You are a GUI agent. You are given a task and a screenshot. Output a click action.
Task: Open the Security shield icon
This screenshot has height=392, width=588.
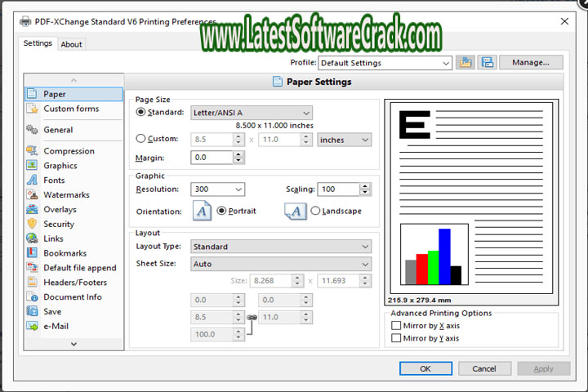tap(32, 224)
